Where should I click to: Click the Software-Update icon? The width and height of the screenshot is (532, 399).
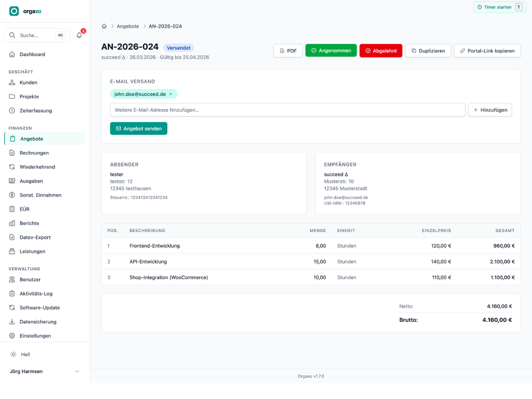(x=12, y=308)
